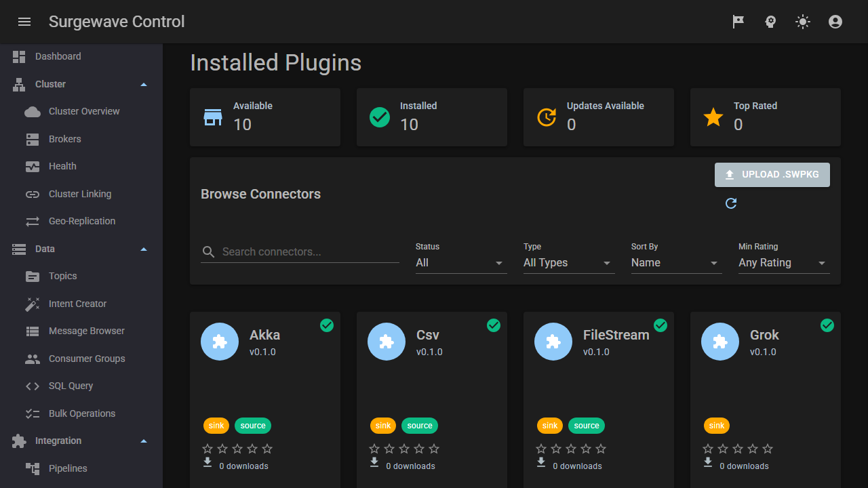Collapse the Integration section
This screenshot has height=488, width=868.
tap(81, 441)
